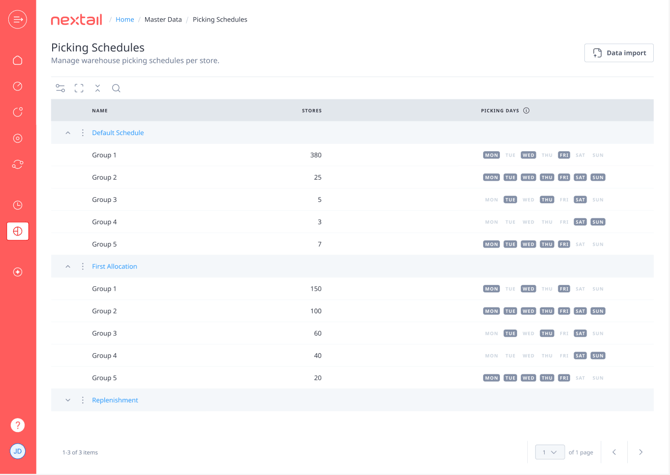
Task: Open Replenishment three-dot menu
Action: pyautogui.click(x=82, y=400)
